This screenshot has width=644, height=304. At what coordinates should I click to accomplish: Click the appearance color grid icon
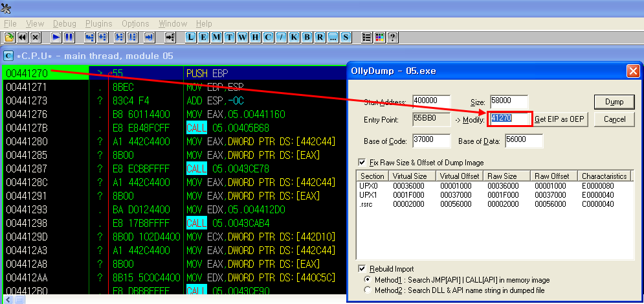pos(380,38)
